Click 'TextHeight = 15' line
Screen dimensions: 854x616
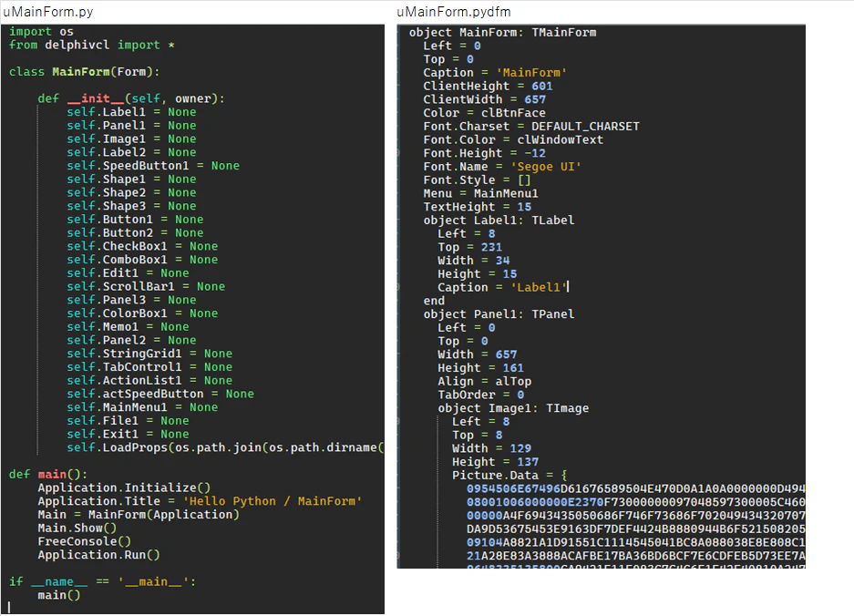[x=477, y=207]
